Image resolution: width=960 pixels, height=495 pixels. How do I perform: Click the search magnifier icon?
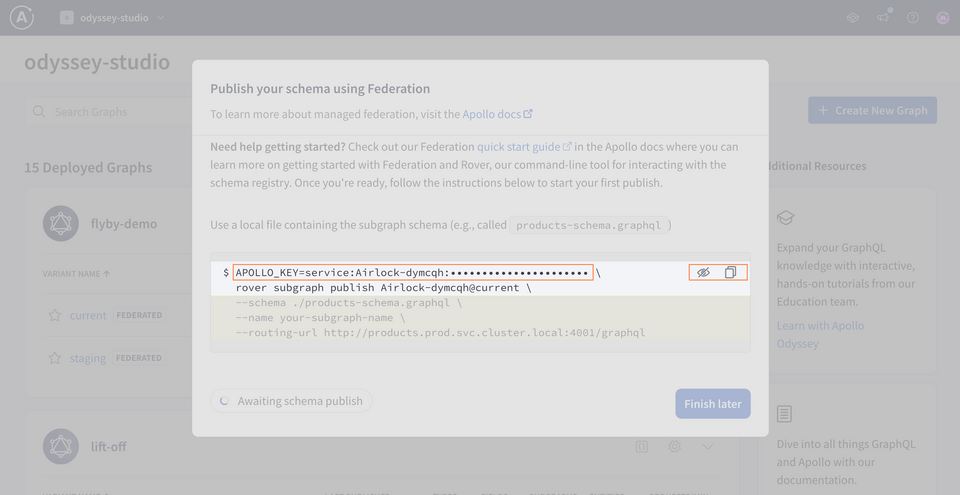pyautogui.click(x=39, y=111)
